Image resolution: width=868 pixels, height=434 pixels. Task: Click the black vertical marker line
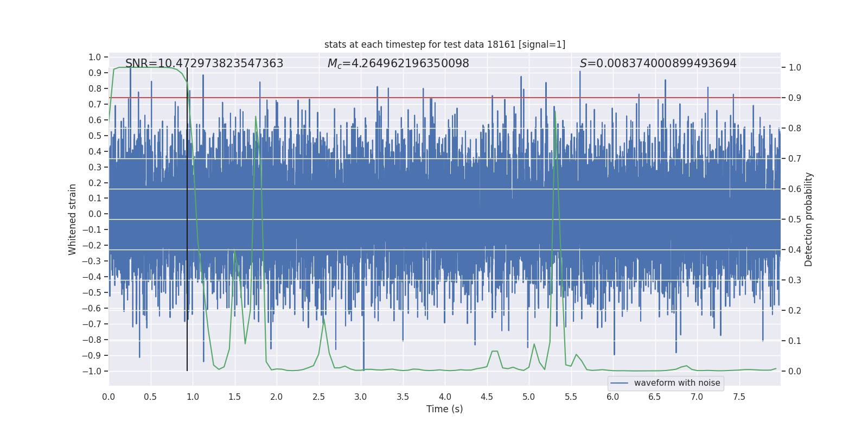187,219
